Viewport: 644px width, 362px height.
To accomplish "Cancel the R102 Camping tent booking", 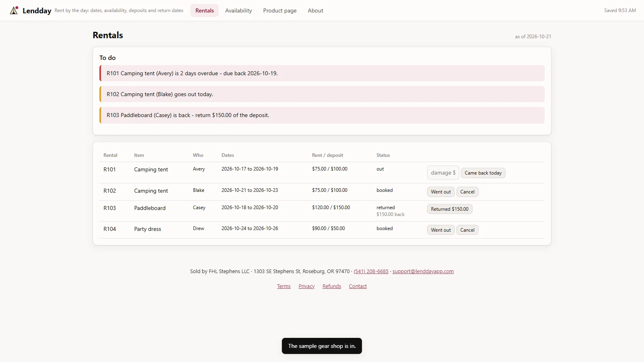I will [467, 192].
